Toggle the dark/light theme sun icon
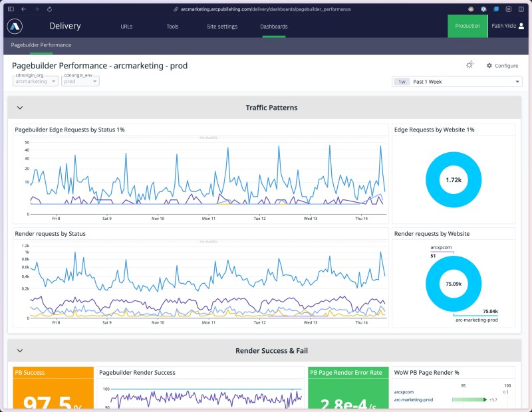The height and width of the screenshot is (412, 532). click(469, 64)
